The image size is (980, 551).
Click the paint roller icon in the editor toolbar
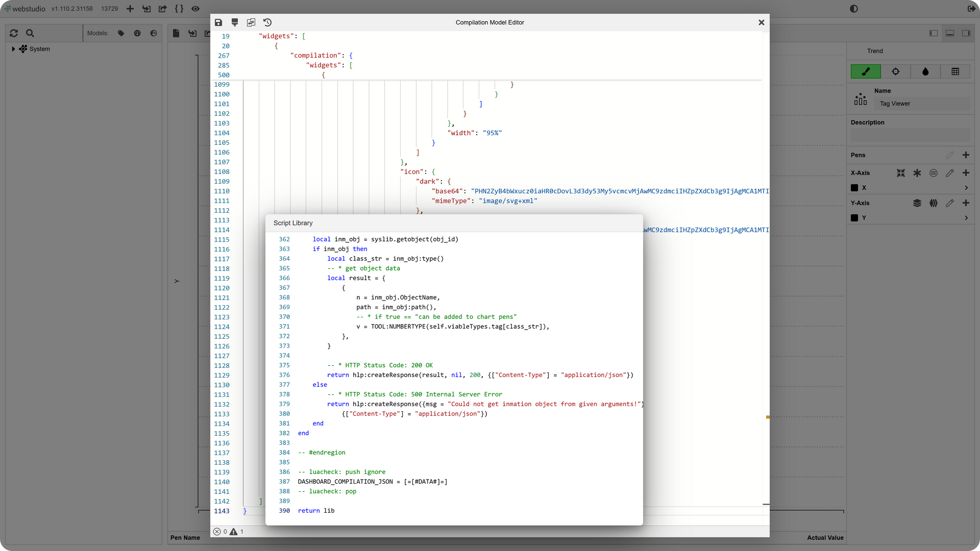(x=235, y=22)
